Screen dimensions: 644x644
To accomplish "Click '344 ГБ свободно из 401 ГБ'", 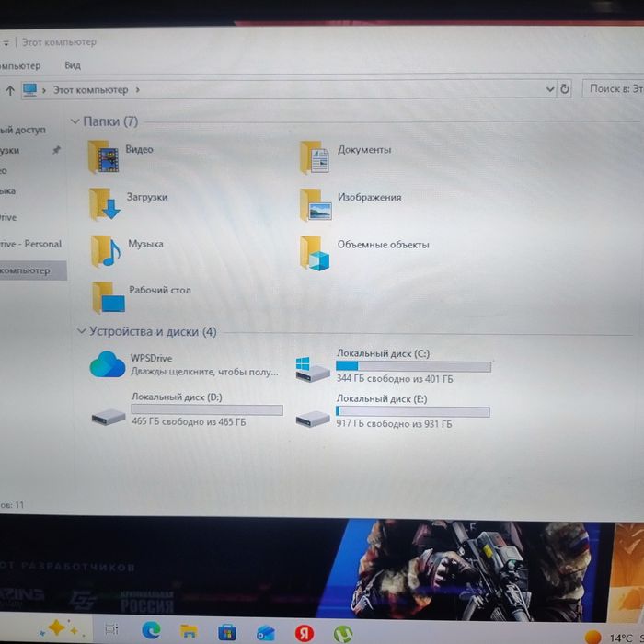I will [395, 379].
